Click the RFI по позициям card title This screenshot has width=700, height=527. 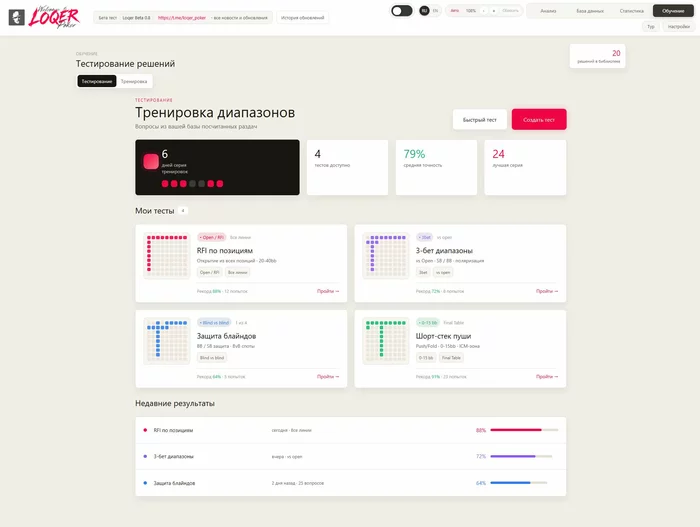[x=225, y=251]
